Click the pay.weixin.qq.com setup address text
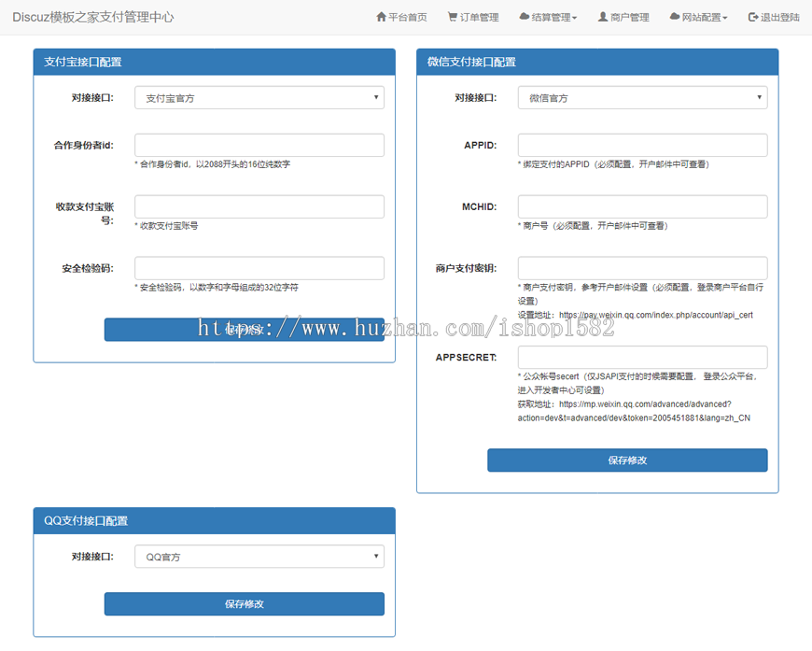This screenshot has height=651, width=812. pos(636,315)
